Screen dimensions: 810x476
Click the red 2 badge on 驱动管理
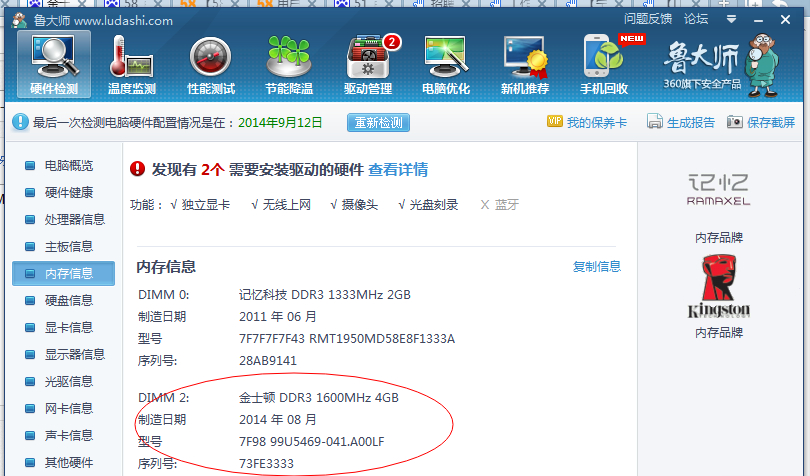click(x=392, y=42)
